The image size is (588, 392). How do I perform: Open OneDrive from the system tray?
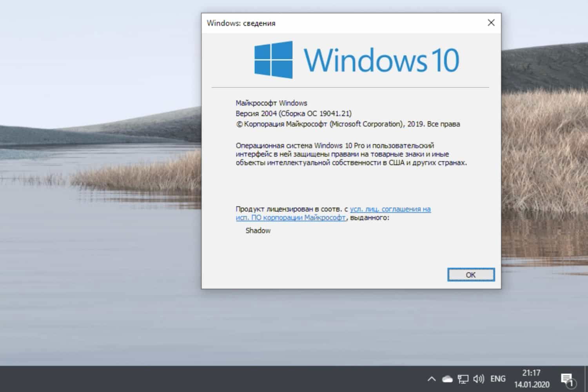click(x=446, y=379)
